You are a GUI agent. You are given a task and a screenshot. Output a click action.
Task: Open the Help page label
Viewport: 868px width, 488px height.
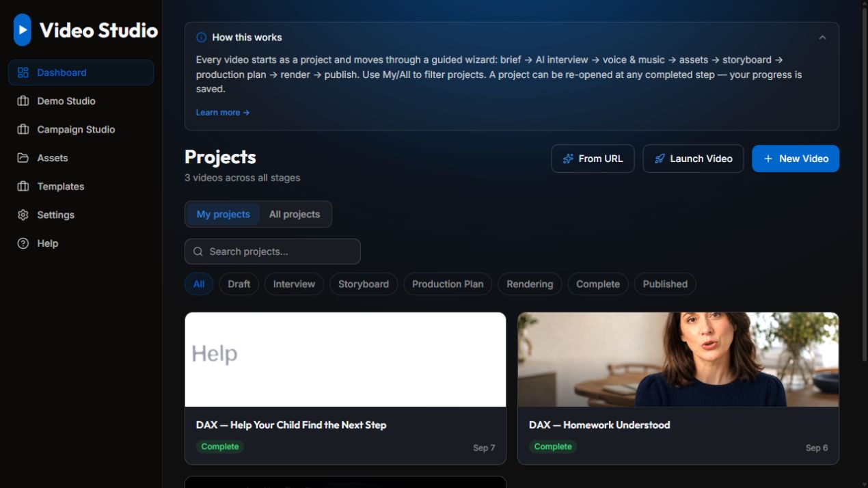coord(48,243)
